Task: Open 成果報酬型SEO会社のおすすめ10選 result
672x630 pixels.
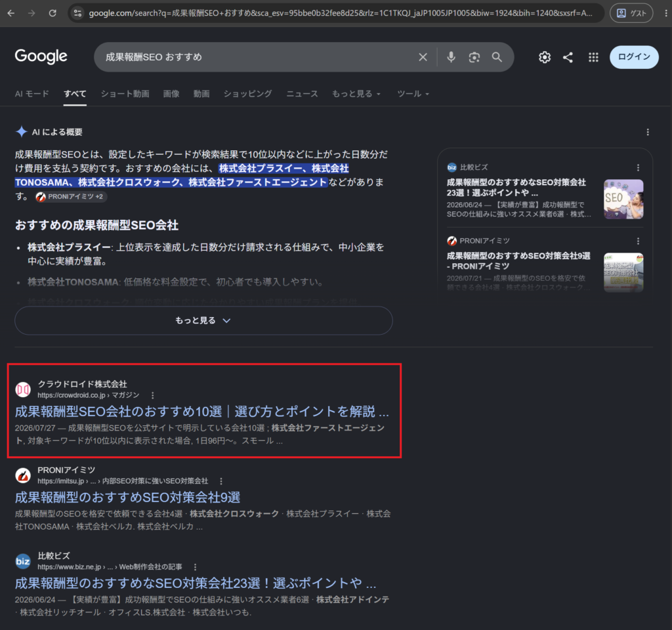Action: point(202,411)
